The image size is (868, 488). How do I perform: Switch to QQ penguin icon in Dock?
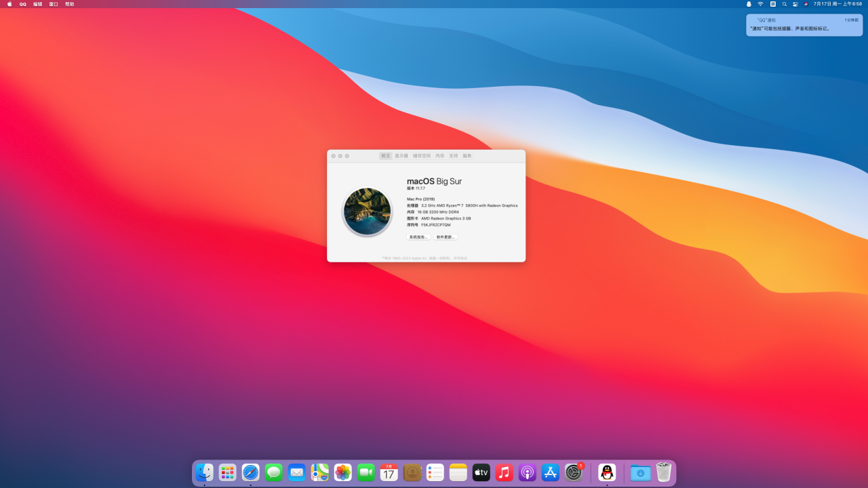click(x=608, y=472)
